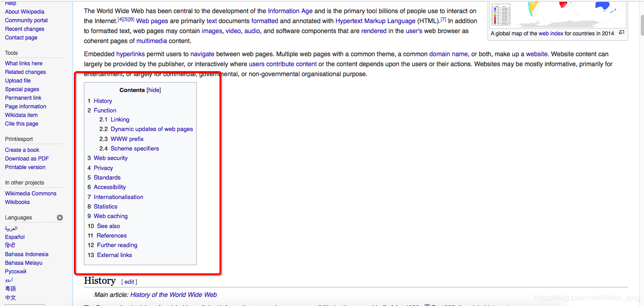Switch to 粵語 language version

coord(10,289)
